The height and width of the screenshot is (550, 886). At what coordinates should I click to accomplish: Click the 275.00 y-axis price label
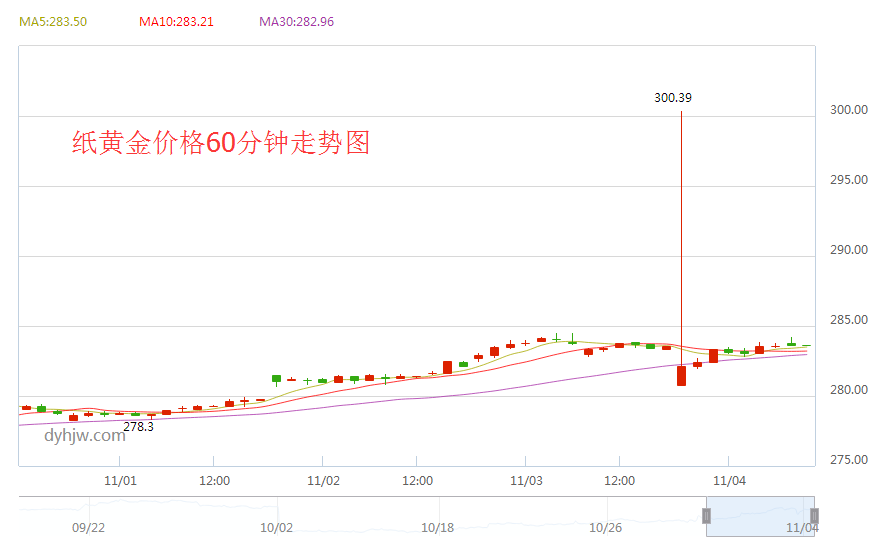(x=848, y=460)
